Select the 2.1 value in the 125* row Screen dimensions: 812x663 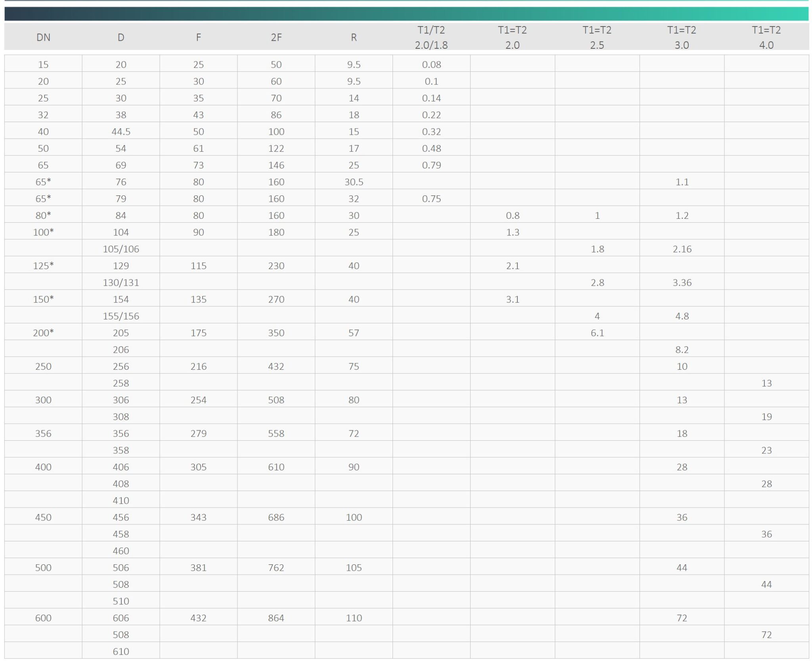[512, 266]
